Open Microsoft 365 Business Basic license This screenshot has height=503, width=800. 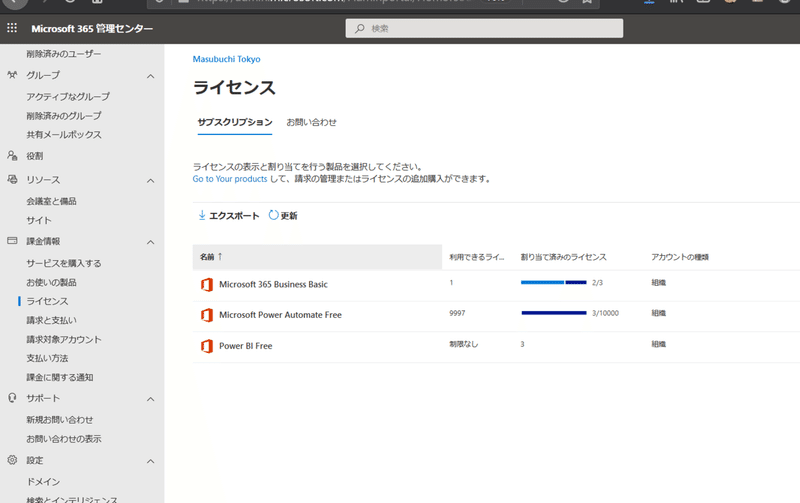[273, 285]
